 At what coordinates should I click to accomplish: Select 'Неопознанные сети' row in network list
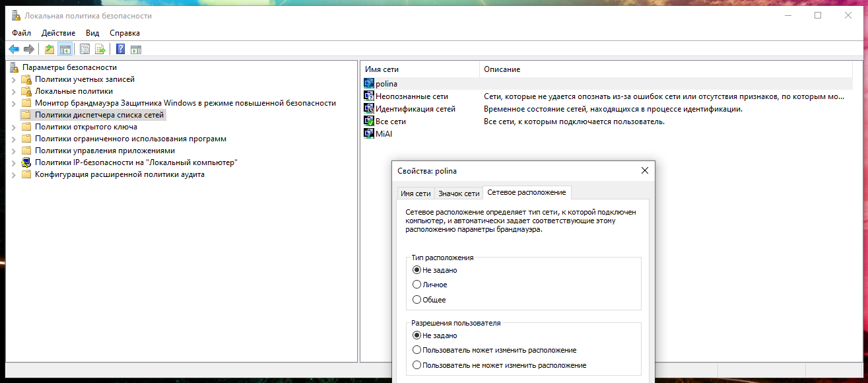(x=411, y=96)
